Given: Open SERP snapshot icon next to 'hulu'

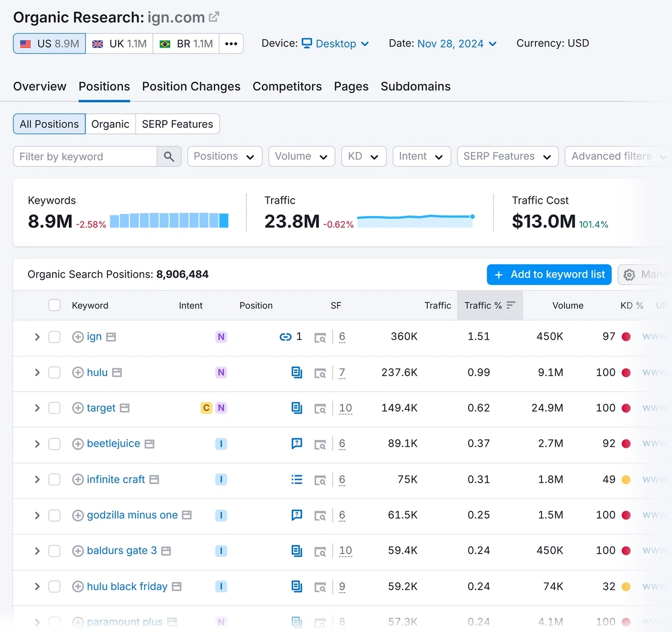Looking at the screenshot, I should (116, 373).
